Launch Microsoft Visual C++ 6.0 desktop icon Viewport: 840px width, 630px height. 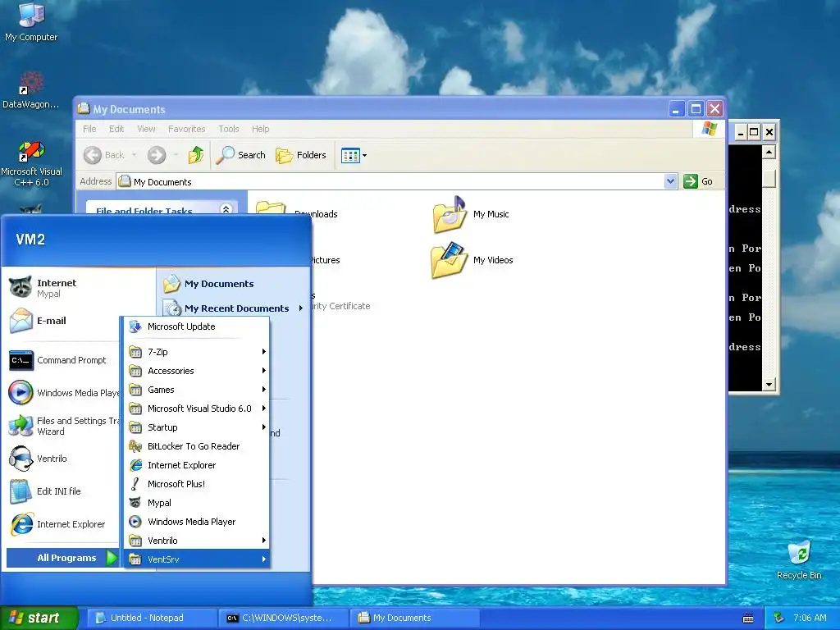(x=31, y=163)
